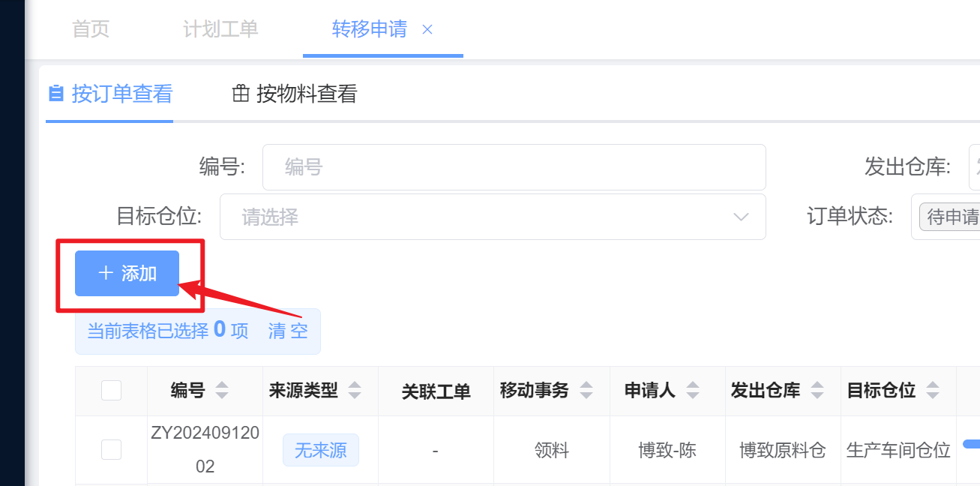Open the 订单状态 dropdown with 待申请
The image size is (980, 486).
point(946,217)
